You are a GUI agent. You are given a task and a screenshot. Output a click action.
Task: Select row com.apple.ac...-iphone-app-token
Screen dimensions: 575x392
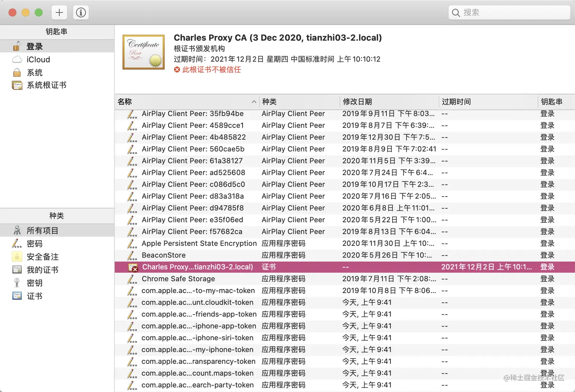[x=345, y=326]
